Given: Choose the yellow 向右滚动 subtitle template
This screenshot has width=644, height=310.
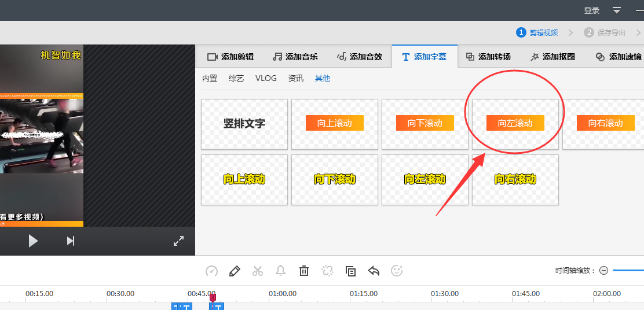Looking at the screenshot, I should [515, 180].
